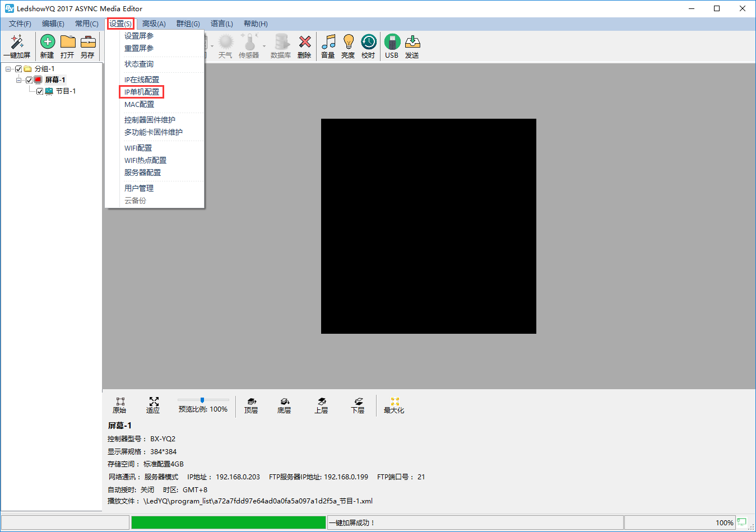Click the preview ratio (预览比例) slider
756x532 pixels.
pos(202,400)
